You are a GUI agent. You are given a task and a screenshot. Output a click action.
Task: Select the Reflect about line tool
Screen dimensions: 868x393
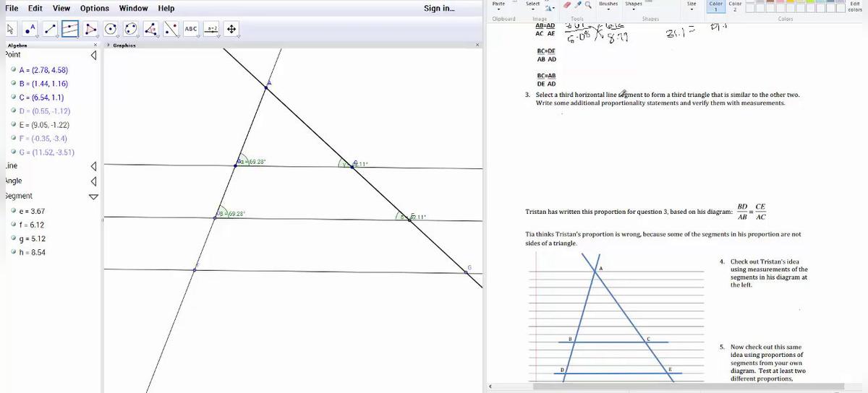[x=171, y=29]
